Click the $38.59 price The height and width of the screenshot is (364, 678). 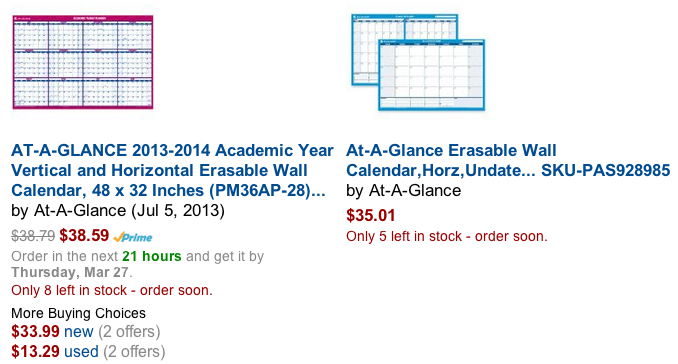tap(84, 236)
